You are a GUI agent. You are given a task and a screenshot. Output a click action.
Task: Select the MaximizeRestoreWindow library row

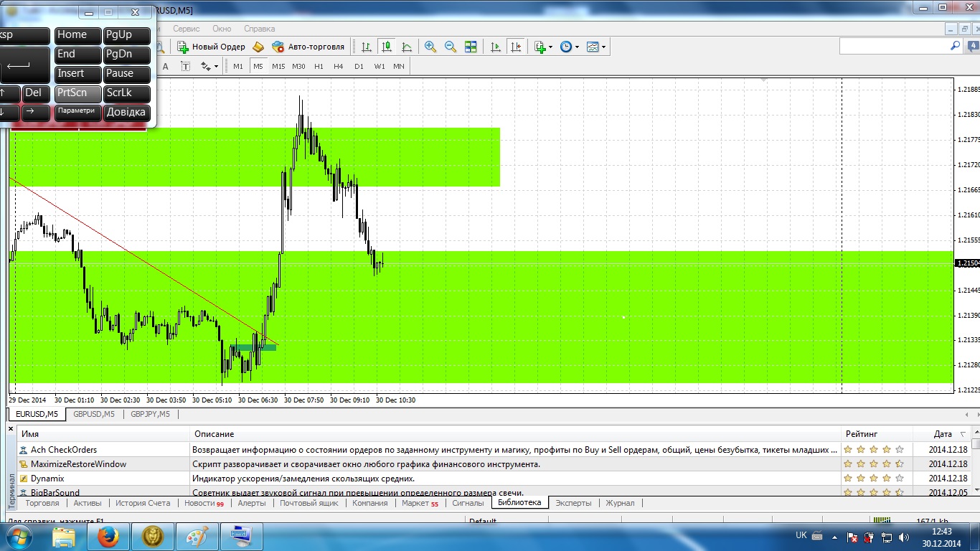coord(494,464)
